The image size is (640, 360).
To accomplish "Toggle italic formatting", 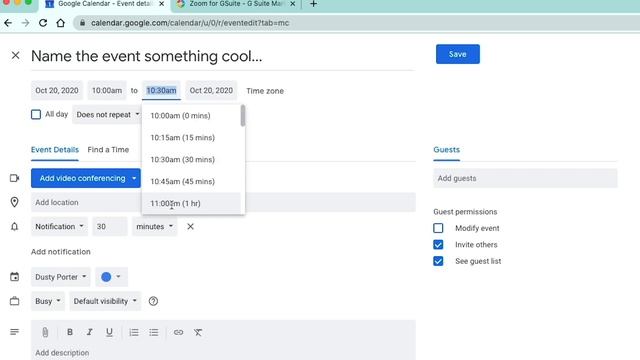I will (x=89, y=332).
